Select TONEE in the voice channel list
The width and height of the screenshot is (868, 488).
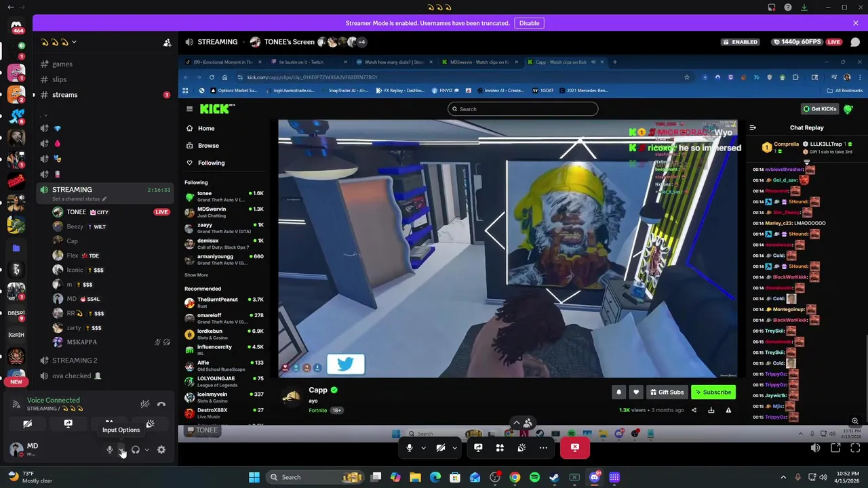click(112, 212)
